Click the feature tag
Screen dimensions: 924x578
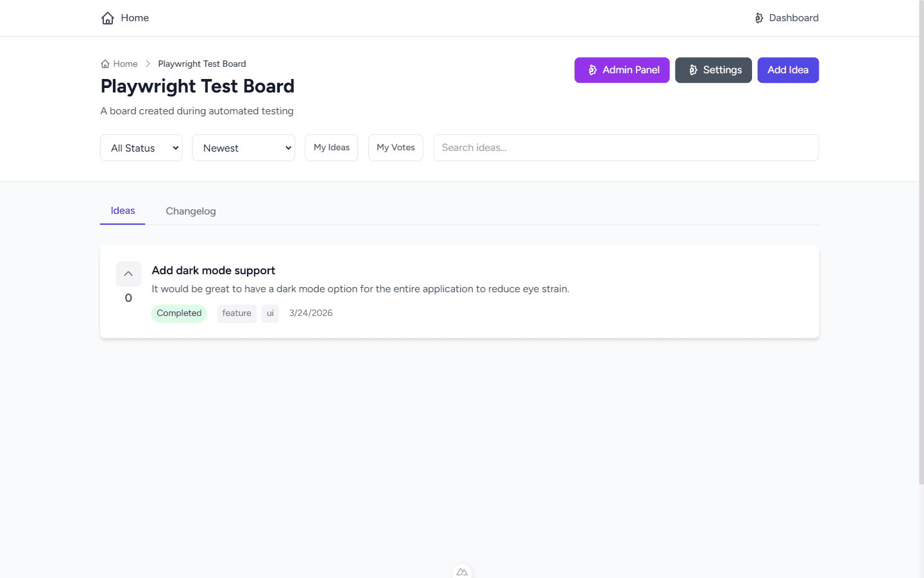[237, 313]
